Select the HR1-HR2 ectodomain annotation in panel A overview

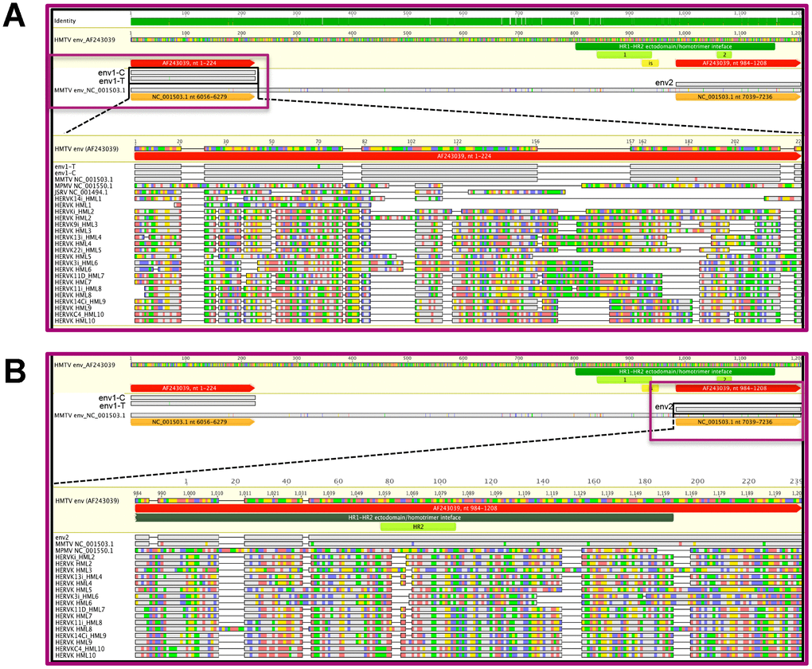click(x=674, y=47)
